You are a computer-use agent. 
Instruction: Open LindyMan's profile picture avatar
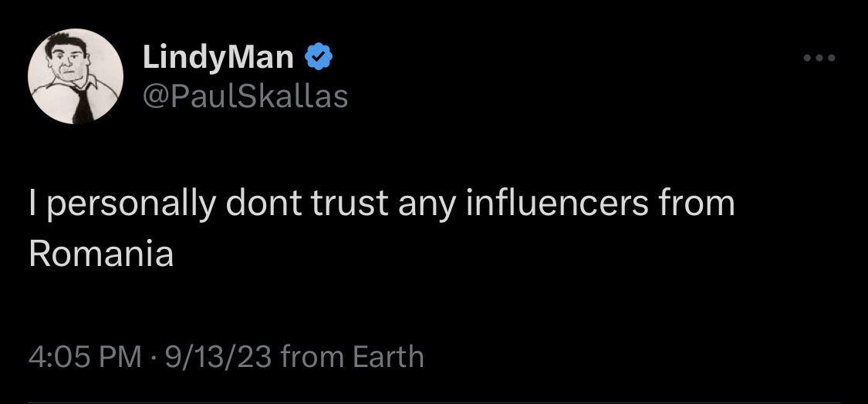coord(76,76)
